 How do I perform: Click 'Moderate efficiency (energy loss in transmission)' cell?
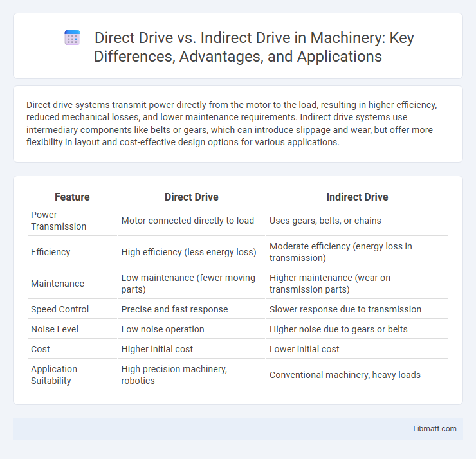click(x=357, y=252)
